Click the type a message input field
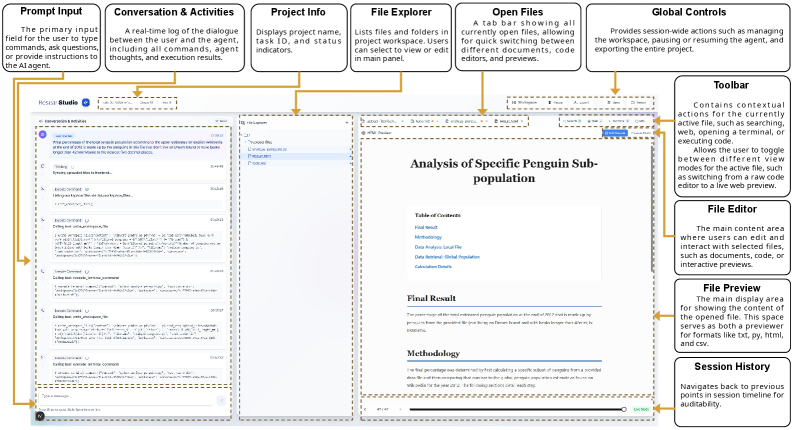 coord(126,400)
